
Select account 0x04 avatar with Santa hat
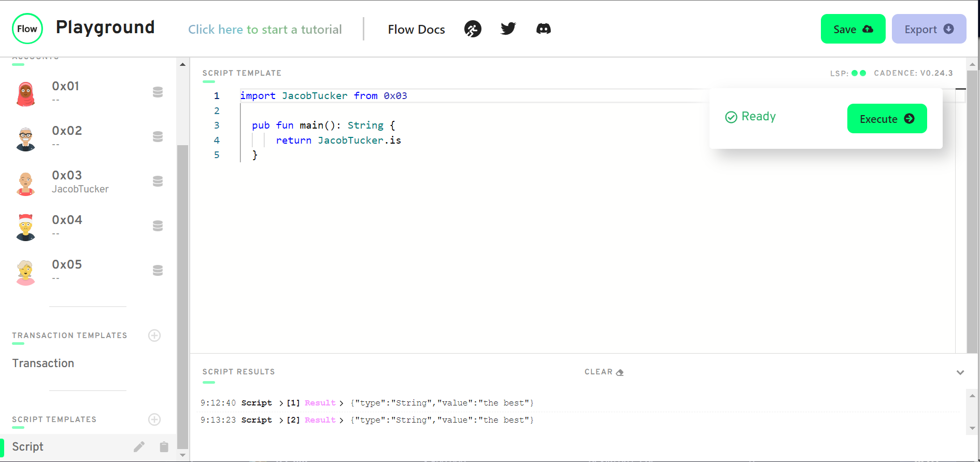pos(25,228)
